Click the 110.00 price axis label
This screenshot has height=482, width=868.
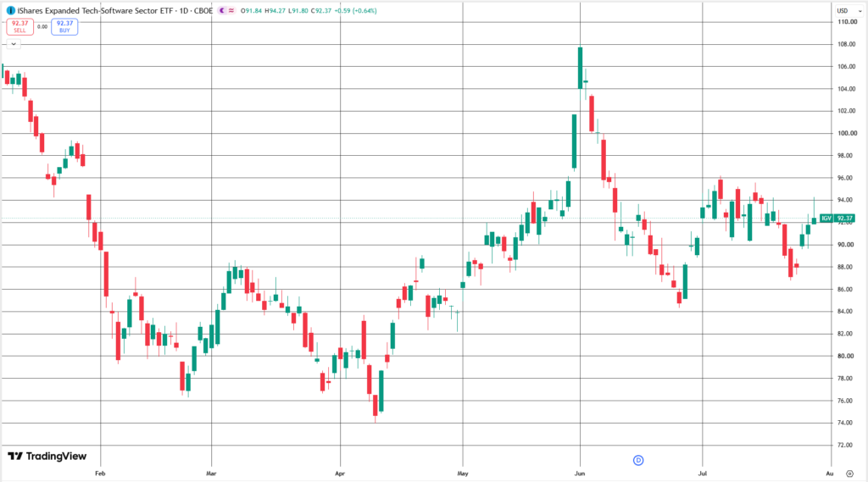coord(847,22)
